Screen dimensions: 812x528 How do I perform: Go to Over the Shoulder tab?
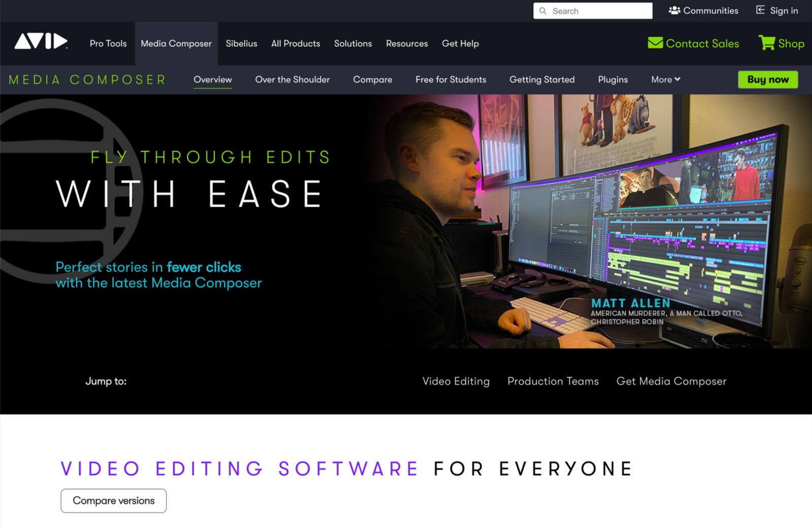292,80
